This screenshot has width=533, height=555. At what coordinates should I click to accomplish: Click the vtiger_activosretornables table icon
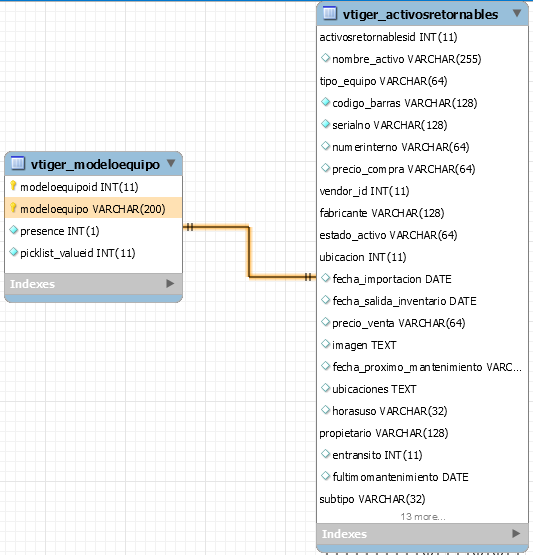329,13
